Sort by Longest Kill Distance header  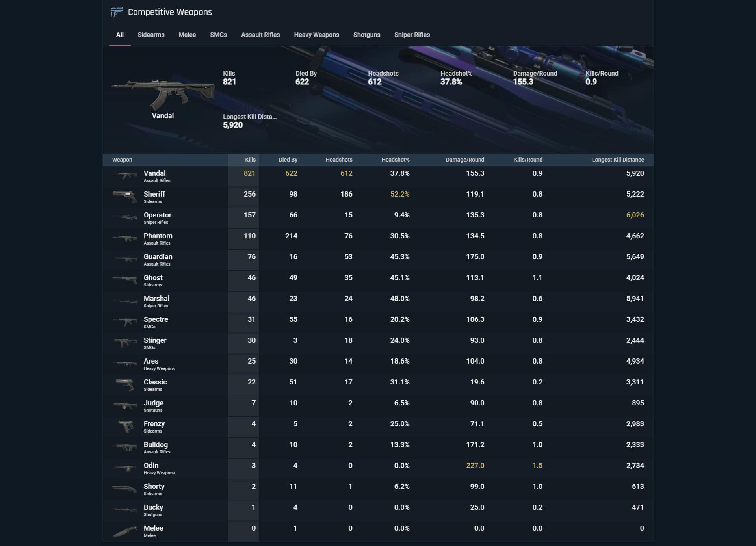617,160
